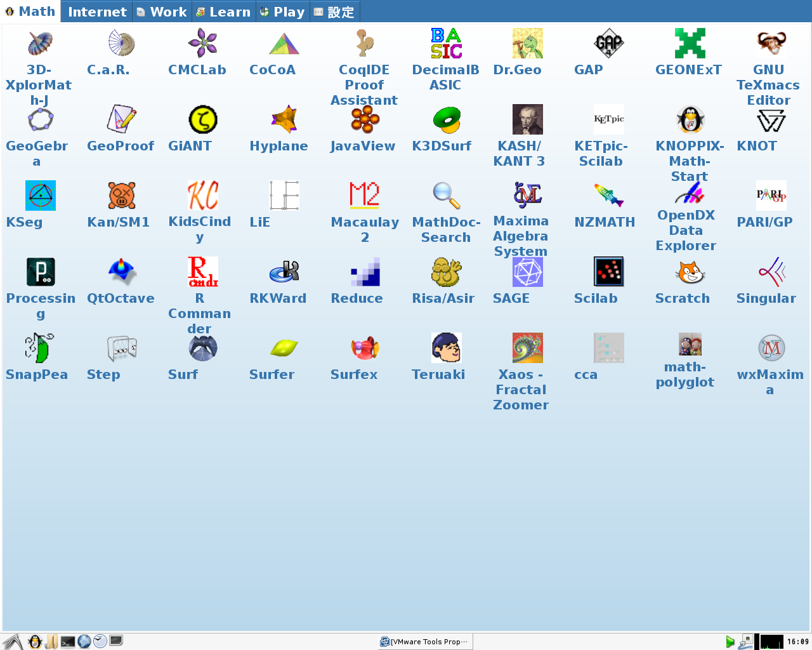Launch GeoGebra icon

[x=41, y=119]
